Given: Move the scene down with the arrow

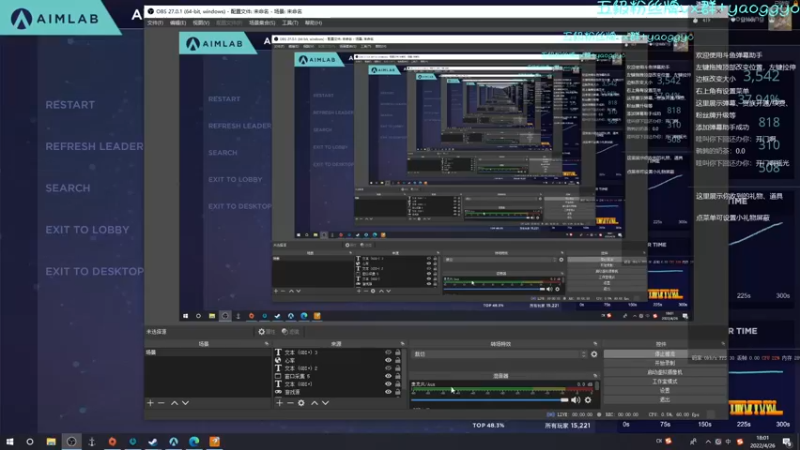Looking at the screenshot, I should click(185, 403).
